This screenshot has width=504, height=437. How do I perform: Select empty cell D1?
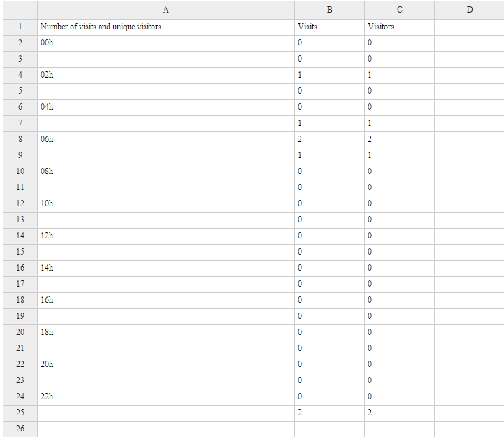click(469, 27)
